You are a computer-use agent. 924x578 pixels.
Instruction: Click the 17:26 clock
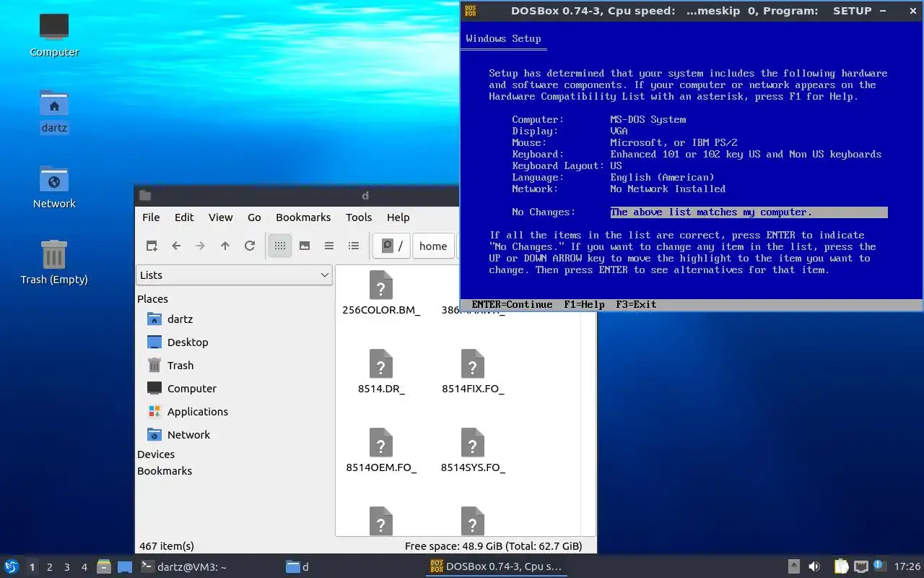(x=907, y=567)
